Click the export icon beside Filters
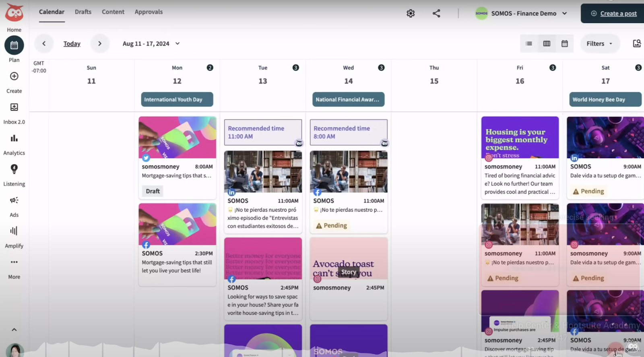 coord(637,43)
